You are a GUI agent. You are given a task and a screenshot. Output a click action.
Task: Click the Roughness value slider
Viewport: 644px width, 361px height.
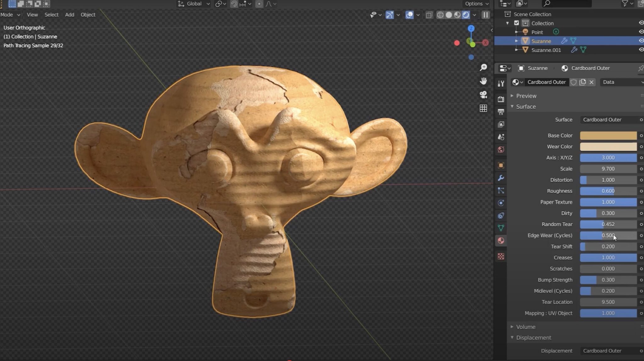click(608, 191)
